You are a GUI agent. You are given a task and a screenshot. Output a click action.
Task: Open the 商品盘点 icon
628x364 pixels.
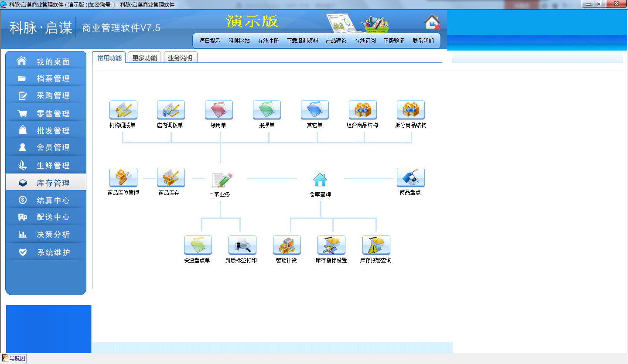tap(411, 177)
